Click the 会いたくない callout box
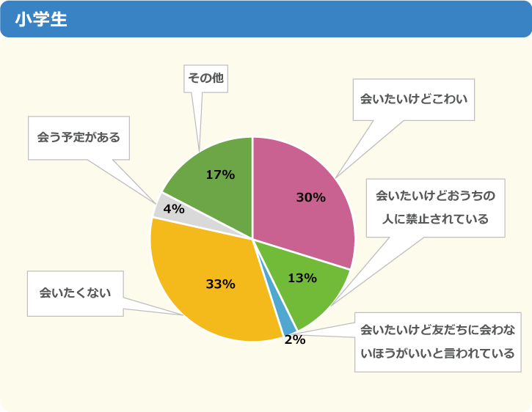Image resolution: width=532 pixels, height=412 pixels. click(x=76, y=293)
